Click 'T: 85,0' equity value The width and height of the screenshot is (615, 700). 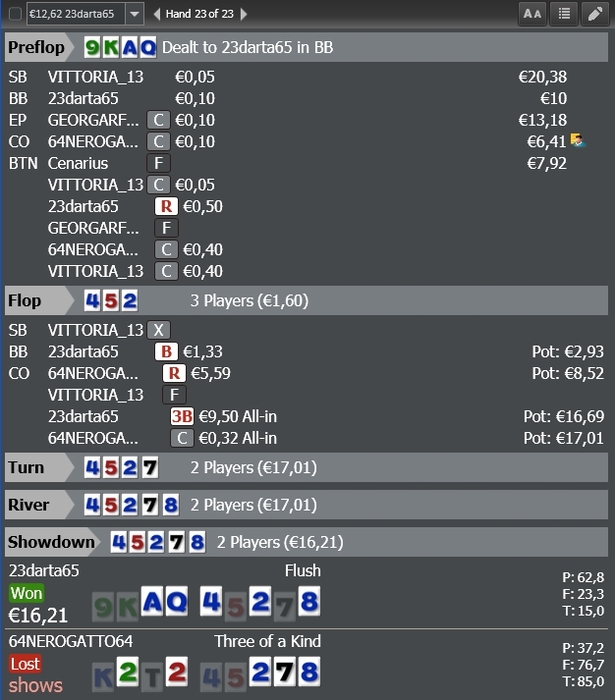click(583, 682)
